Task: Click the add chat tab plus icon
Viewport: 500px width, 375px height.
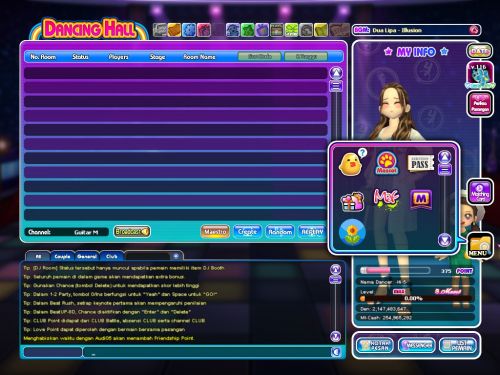Action: point(176,256)
